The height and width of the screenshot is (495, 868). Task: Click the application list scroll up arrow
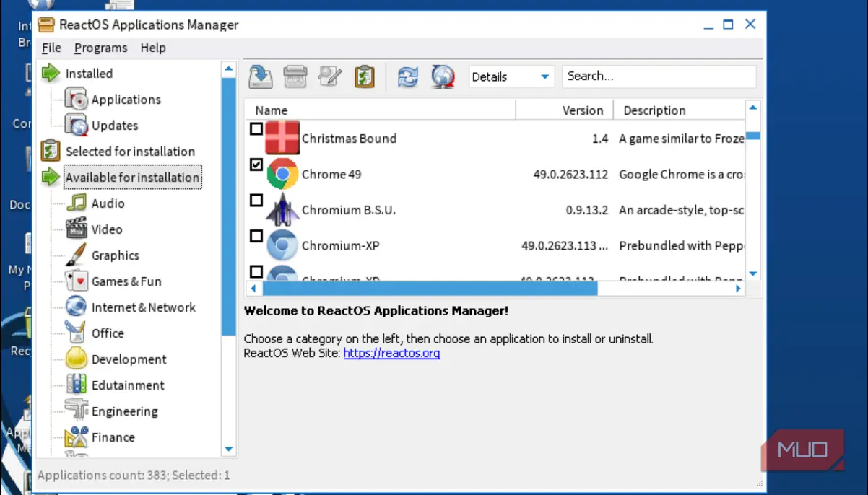pos(753,108)
